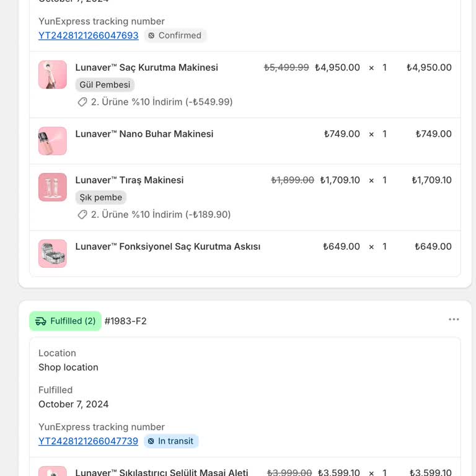Open Lunaver Tıraş Makinesi product name

pyautogui.click(x=130, y=180)
